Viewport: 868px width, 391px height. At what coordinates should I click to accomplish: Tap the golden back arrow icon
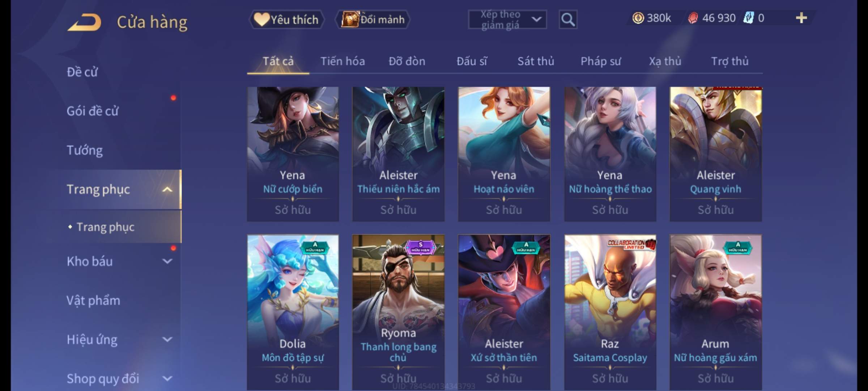click(x=85, y=22)
